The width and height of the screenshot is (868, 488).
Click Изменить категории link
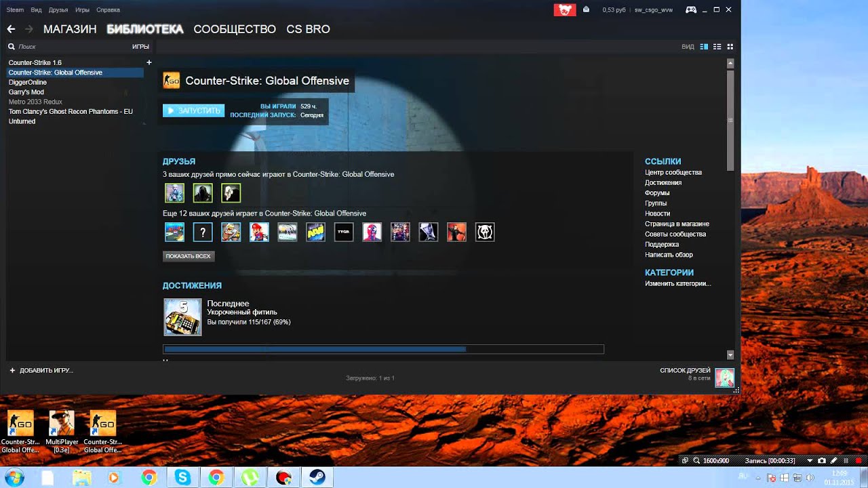(678, 283)
